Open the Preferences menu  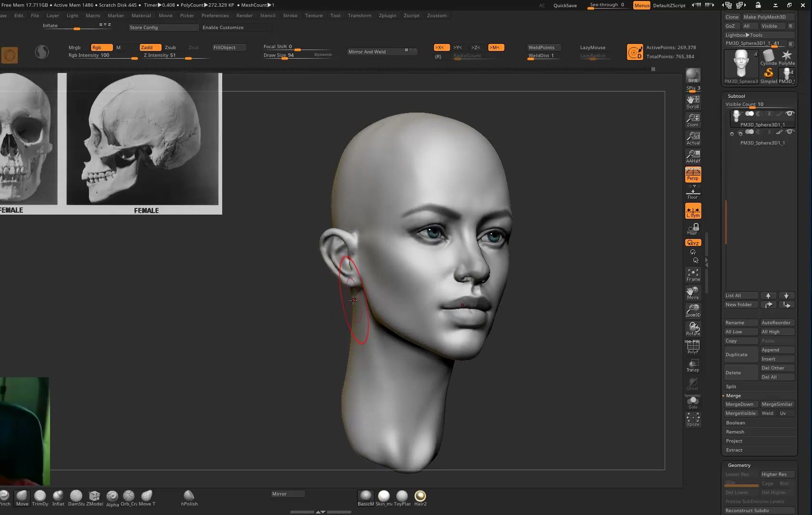[x=215, y=15]
